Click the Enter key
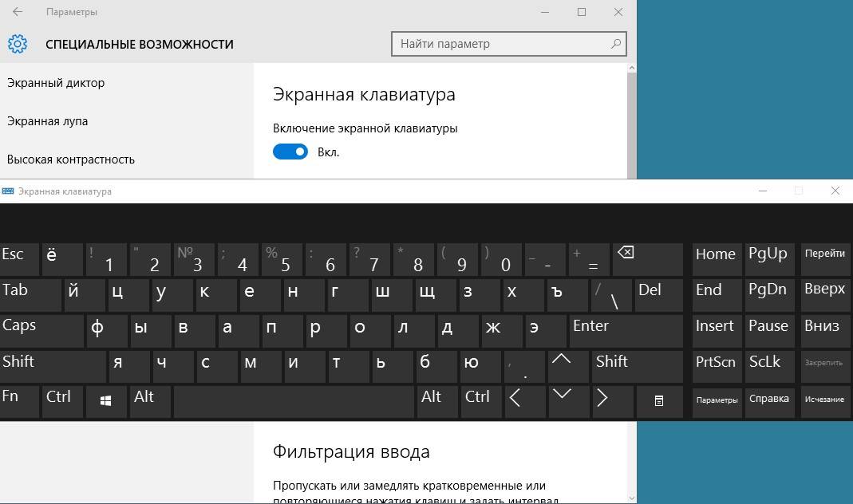This screenshot has width=853, height=504. pos(626,331)
